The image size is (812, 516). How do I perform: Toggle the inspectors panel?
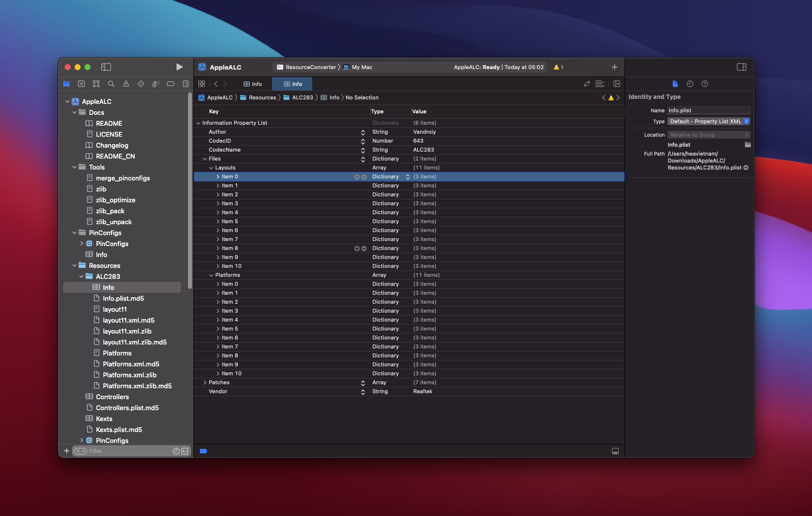[741, 67]
